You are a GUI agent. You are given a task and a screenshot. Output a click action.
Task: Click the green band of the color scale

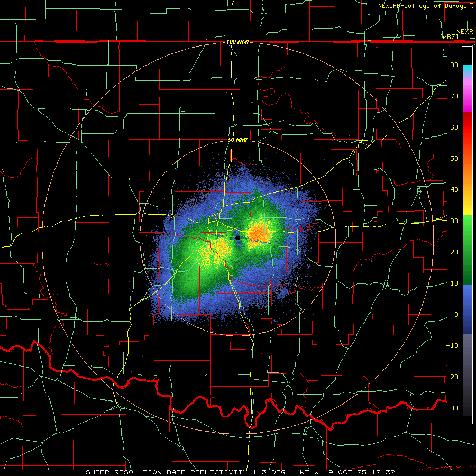pyautogui.click(x=467, y=250)
